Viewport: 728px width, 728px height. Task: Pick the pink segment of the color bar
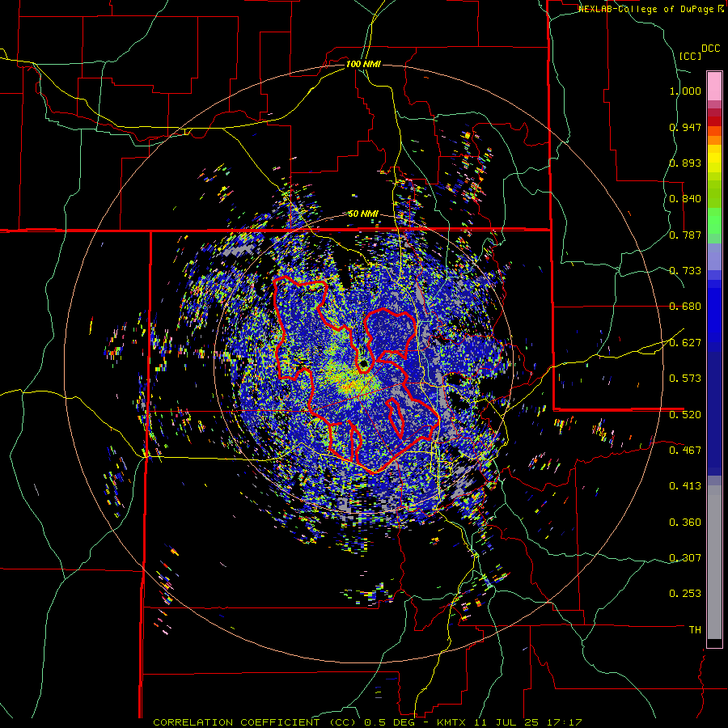click(x=714, y=86)
